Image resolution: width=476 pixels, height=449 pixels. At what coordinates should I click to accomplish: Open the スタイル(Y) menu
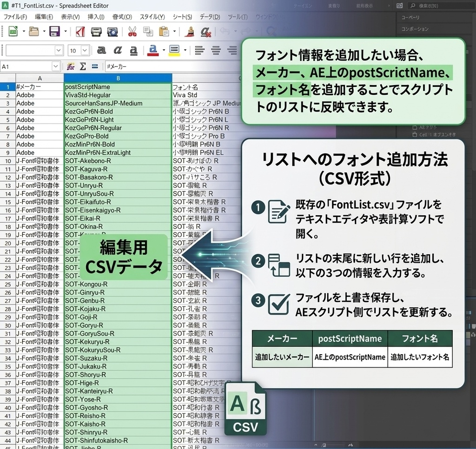152,17
